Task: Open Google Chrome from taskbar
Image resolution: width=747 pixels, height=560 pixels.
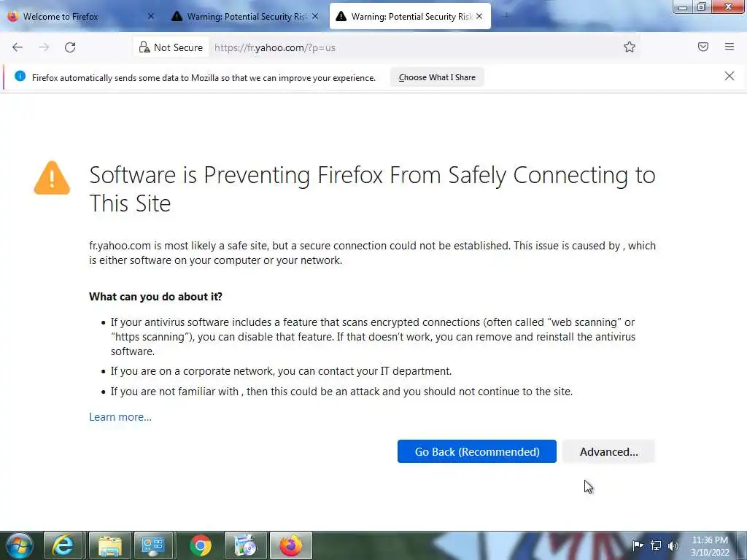Action: (201, 545)
